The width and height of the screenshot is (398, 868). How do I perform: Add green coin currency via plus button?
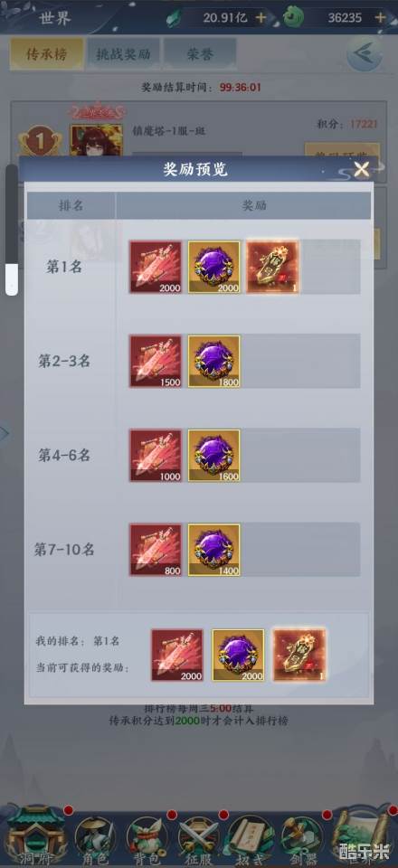[380, 17]
